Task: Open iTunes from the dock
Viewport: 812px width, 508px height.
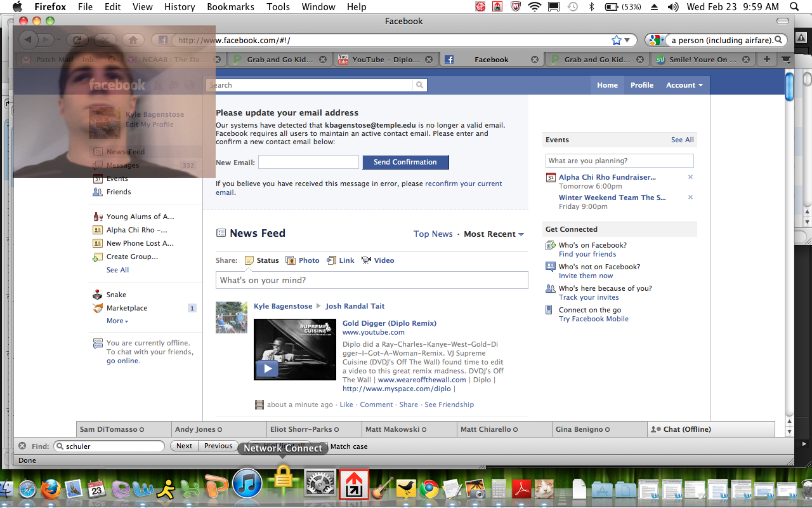Action: point(247,486)
